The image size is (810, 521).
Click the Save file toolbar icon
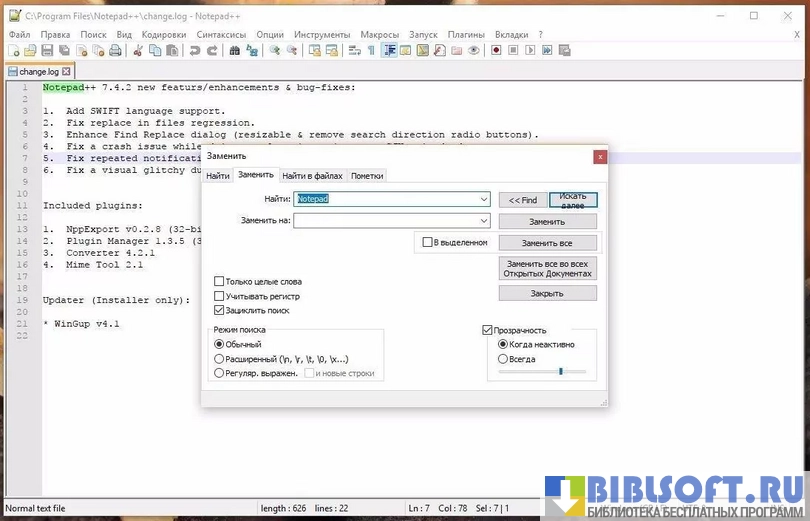(47, 50)
